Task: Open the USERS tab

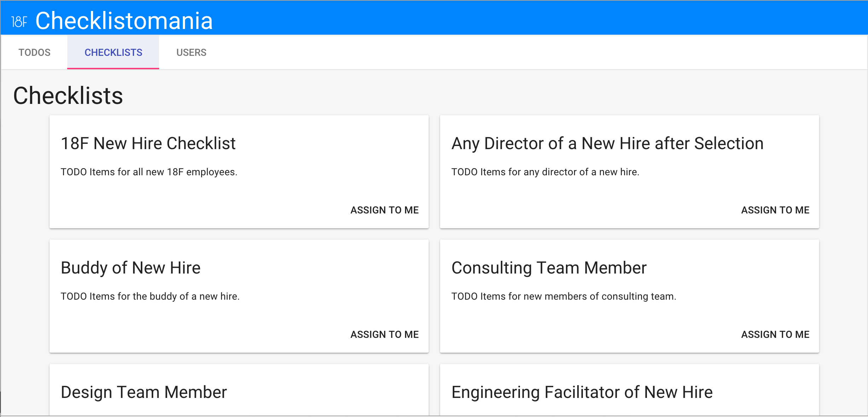Action: point(191,52)
